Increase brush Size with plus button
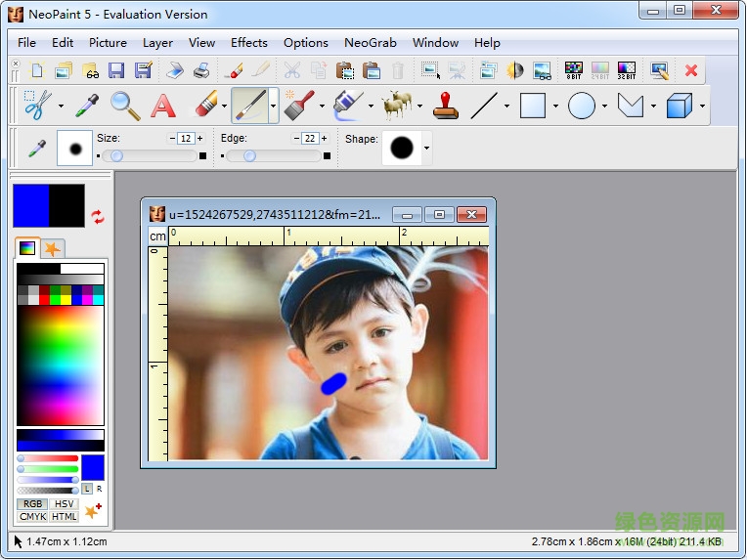747x560 pixels. coord(201,139)
